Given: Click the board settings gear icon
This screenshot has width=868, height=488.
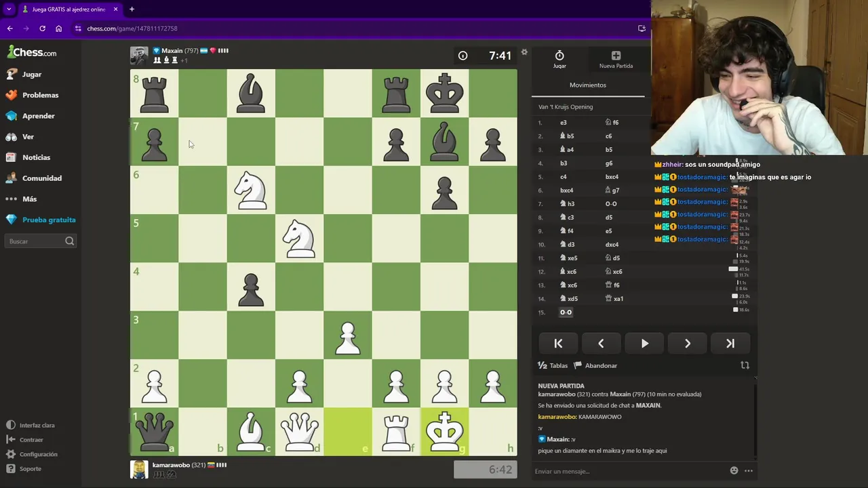Looking at the screenshot, I should (524, 52).
